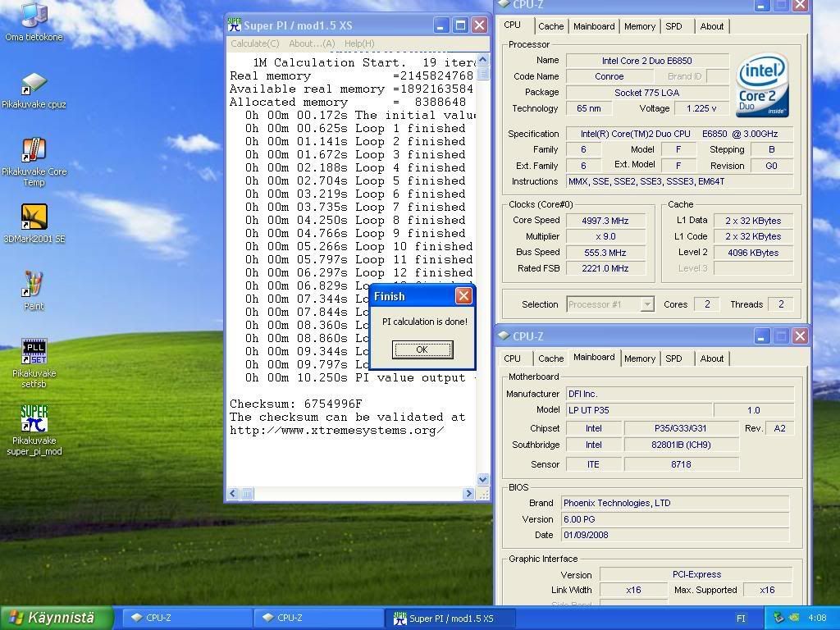Minimize the Super PI window
This screenshot has width=840, height=630.
(441, 25)
